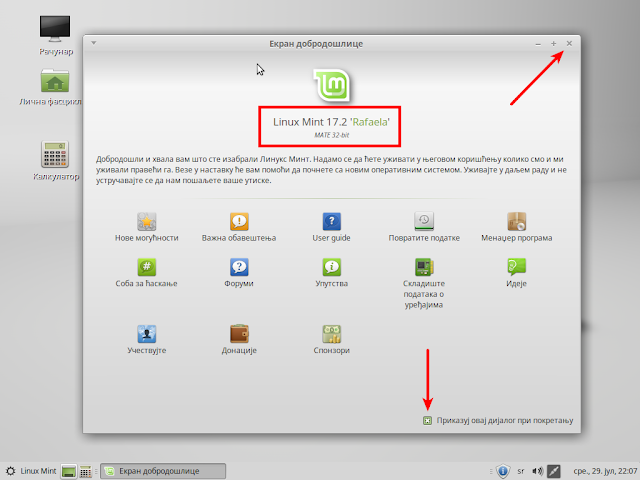
Task: Close the welcome screen window
Action: click(x=569, y=43)
